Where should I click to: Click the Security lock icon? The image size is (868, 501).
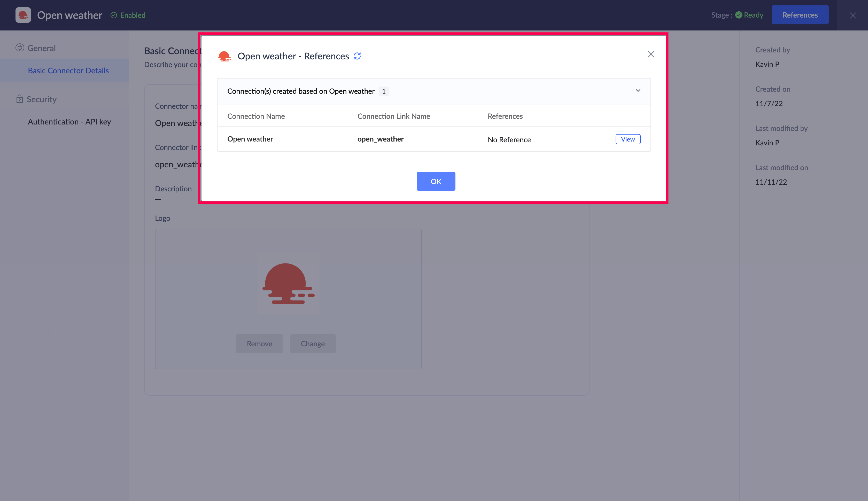click(x=19, y=99)
